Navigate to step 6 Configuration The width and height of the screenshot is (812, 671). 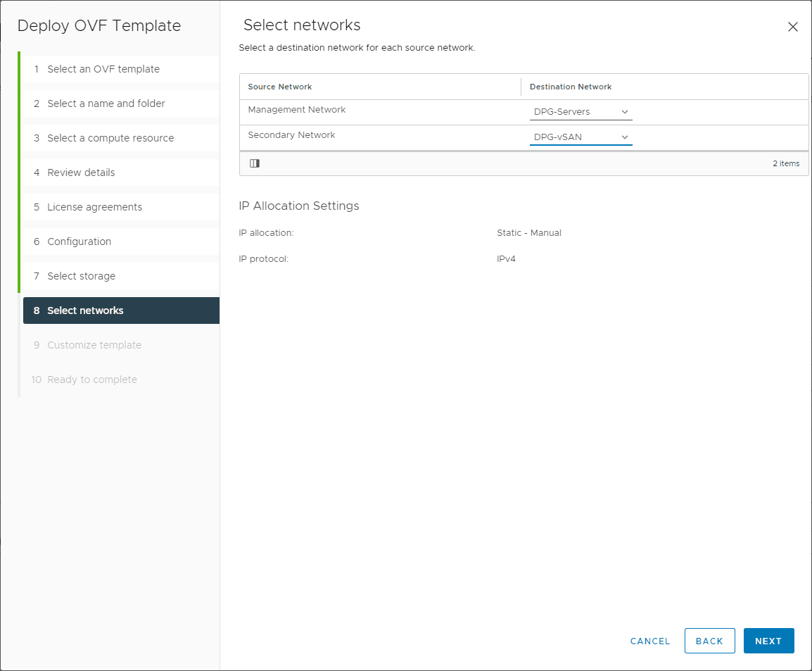click(80, 242)
